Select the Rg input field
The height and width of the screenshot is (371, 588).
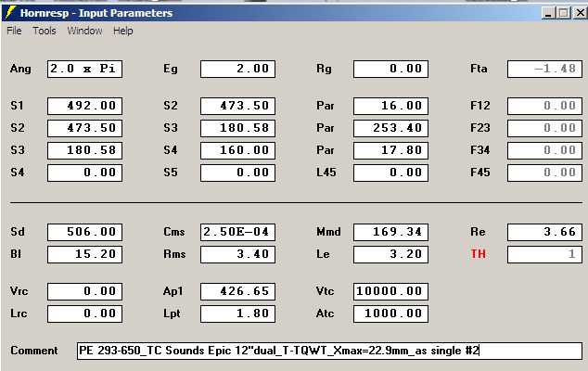coord(390,69)
